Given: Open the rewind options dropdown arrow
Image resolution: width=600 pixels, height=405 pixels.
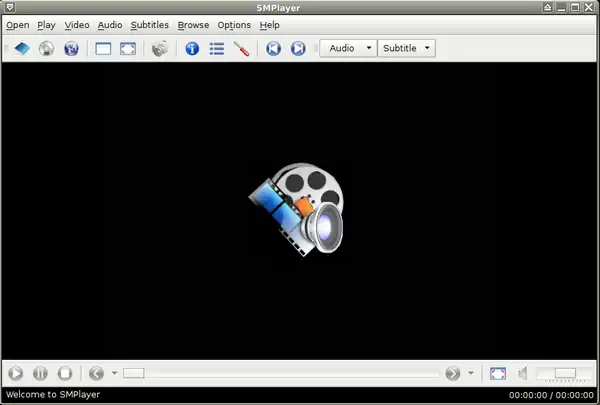Looking at the screenshot, I should point(114,373).
